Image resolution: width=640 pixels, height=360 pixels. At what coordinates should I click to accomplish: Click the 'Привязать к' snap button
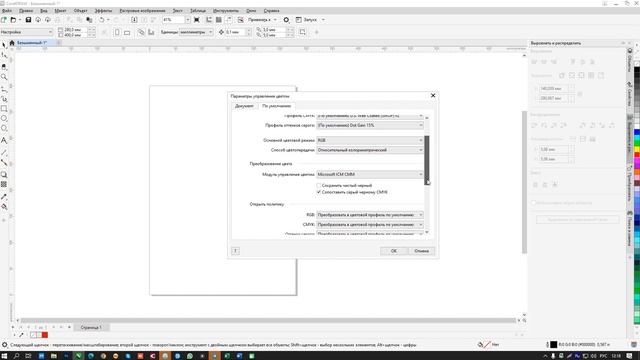[x=259, y=20]
